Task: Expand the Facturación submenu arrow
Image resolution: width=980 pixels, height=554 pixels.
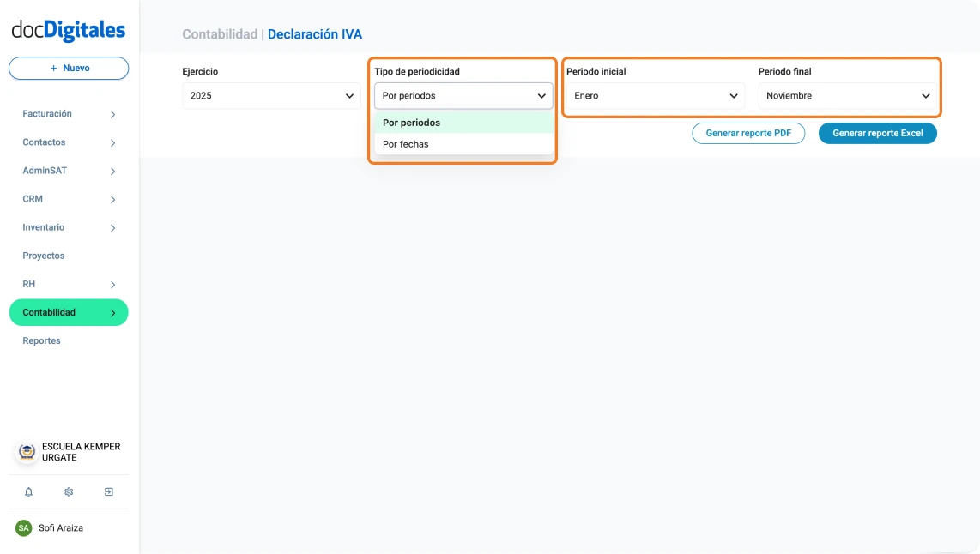Action: (x=112, y=114)
